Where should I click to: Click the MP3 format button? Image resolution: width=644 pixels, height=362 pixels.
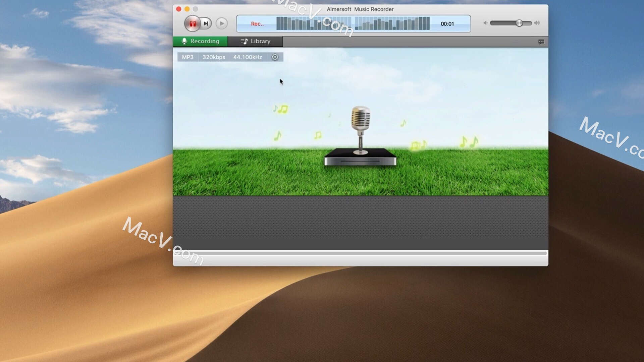[188, 57]
